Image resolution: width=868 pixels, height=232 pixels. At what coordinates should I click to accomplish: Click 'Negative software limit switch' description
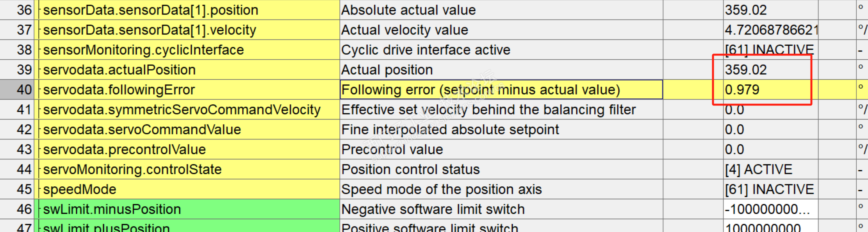click(x=433, y=209)
